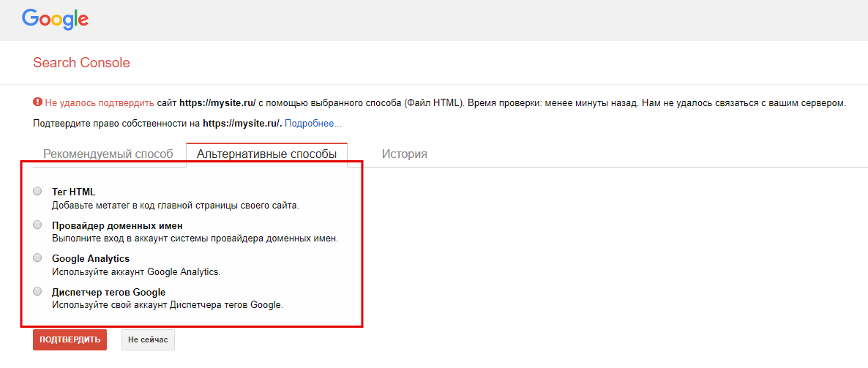868x368 pixels.
Task: Enable the Google Analytics radio option
Action: [x=37, y=258]
